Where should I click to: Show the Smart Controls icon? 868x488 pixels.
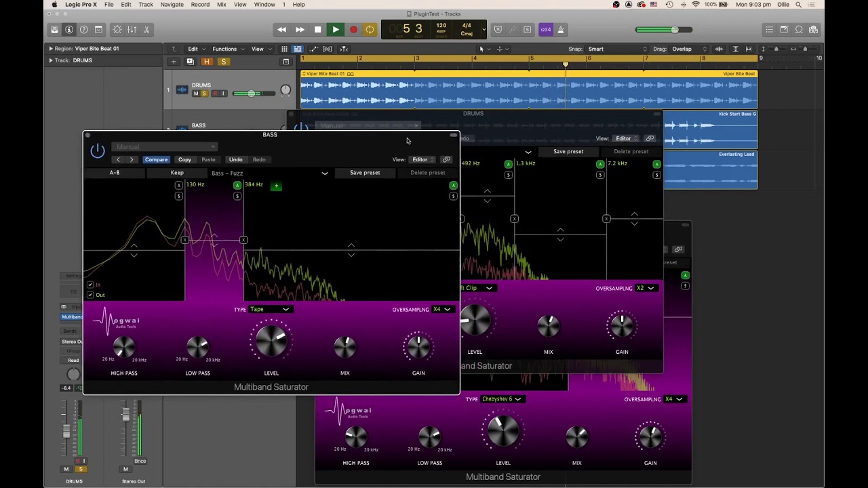click(x=117, y=30)
